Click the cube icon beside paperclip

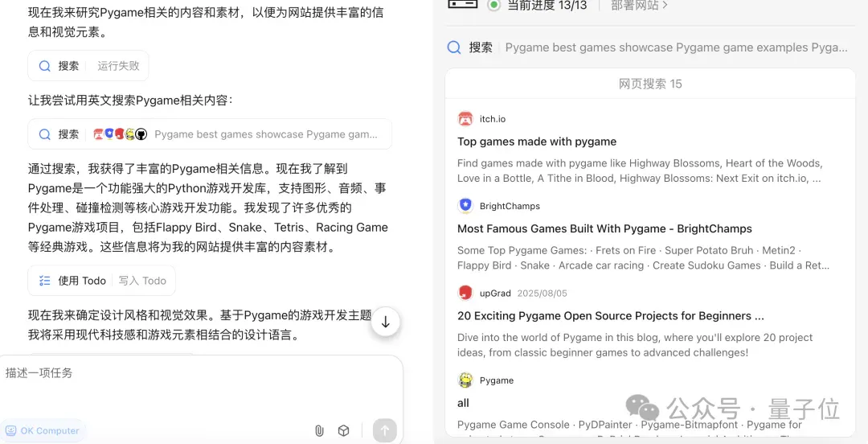[344, 430]
